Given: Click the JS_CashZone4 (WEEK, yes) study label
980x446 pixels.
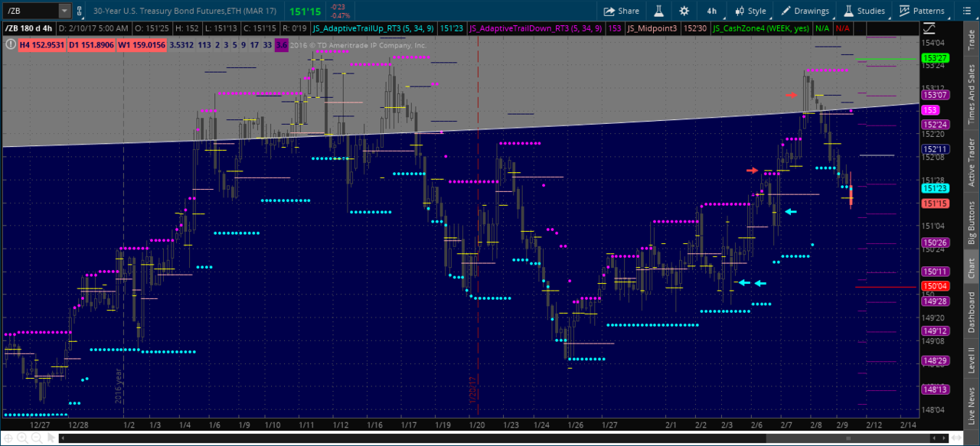Looking at the screenshot, I should tap(761, 28).
